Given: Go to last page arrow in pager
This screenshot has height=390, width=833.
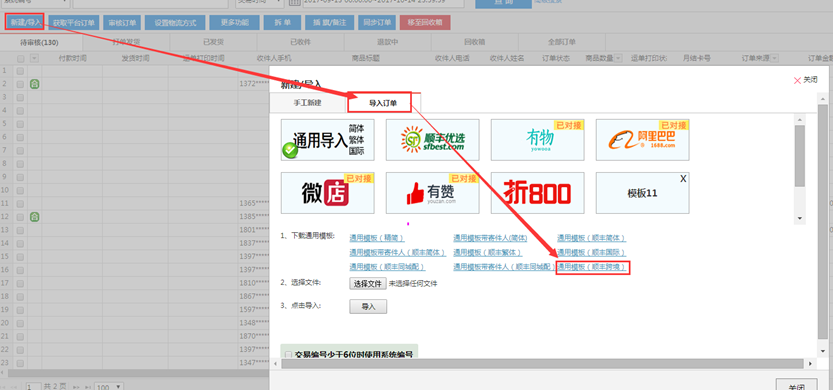Looking at the screenshot, I should click(89, 387).
